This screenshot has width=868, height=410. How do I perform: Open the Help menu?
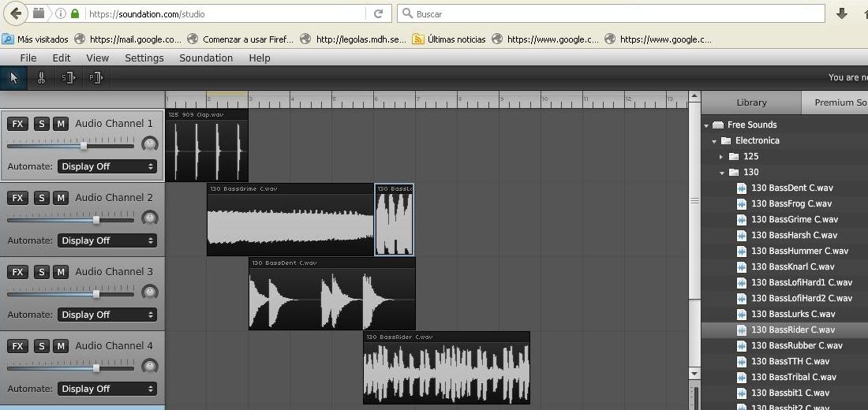(x=260, y=58)
